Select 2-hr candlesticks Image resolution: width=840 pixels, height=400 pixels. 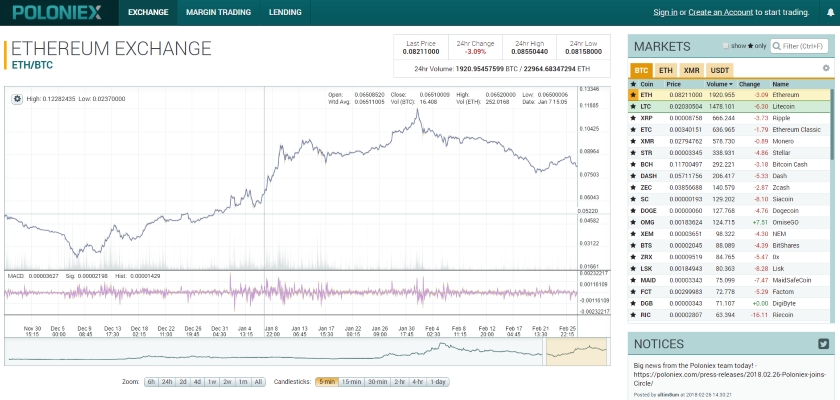tap(400, 382)
